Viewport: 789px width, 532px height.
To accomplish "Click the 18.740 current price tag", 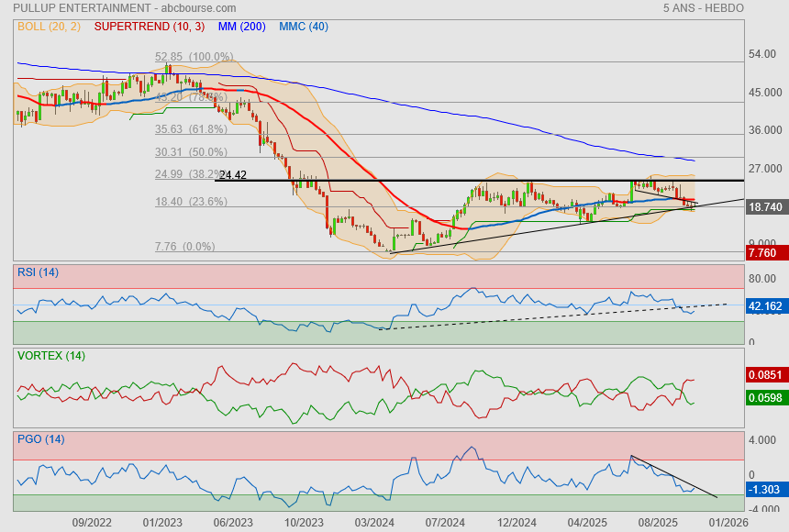I will pyautogui.click(x=765, y=208).
